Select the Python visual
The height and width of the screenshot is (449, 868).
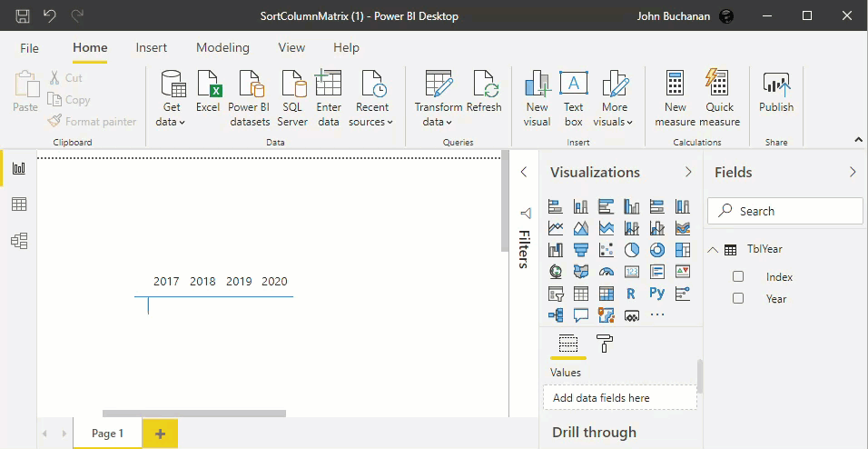[657, 294]
